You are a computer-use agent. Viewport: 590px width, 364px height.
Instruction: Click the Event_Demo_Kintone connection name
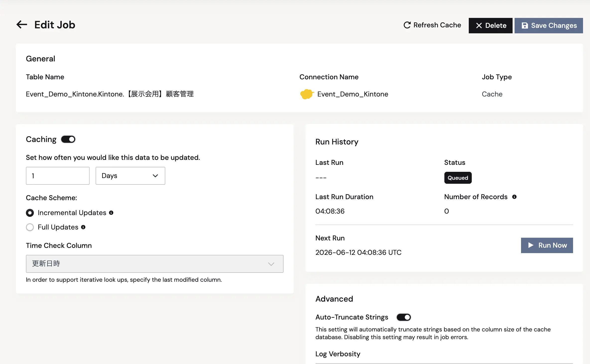(353, 94)
